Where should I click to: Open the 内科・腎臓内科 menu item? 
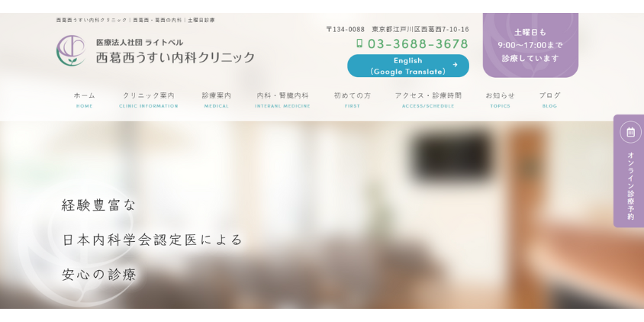[x=282, y=100]
